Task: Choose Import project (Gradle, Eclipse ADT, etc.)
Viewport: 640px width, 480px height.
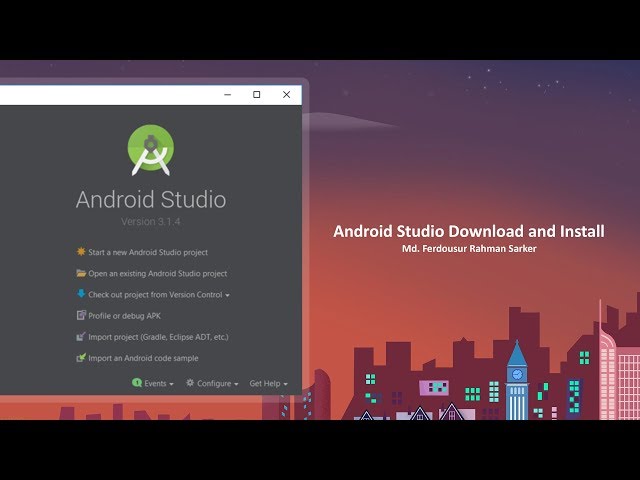Action: click(158, 337)
